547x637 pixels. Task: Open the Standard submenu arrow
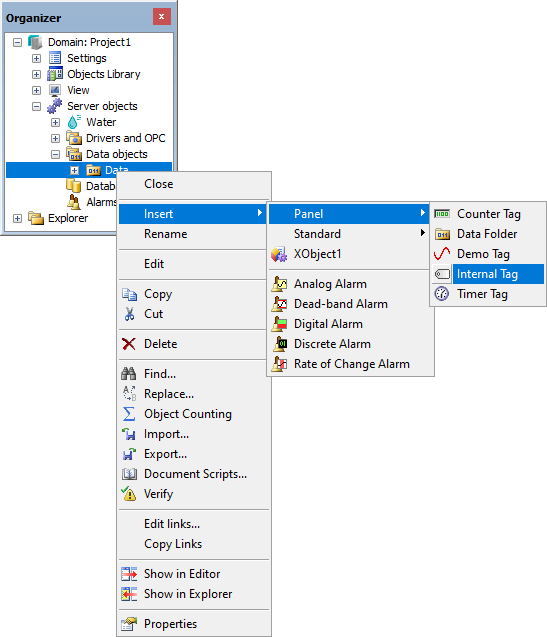point(423,233)
